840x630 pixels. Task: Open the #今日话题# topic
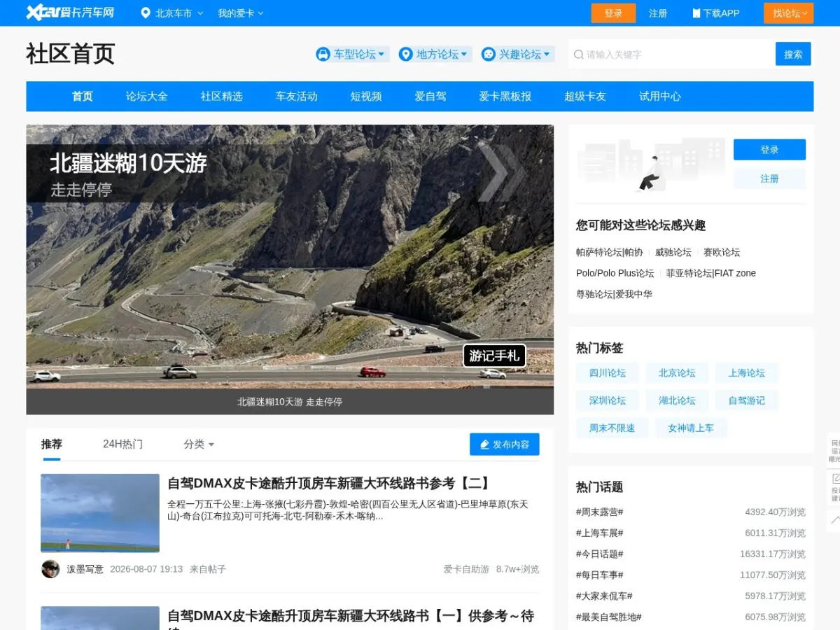[x=600, y=554]
